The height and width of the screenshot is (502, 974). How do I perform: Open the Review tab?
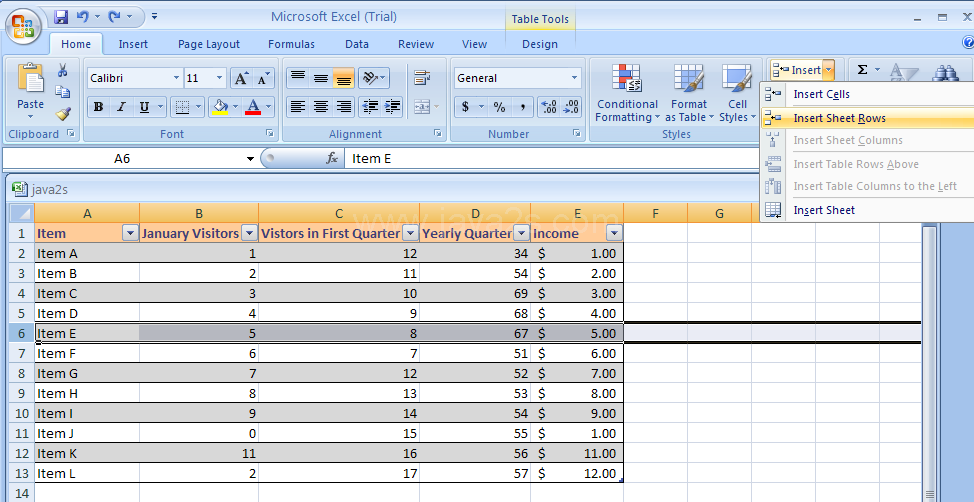coord(416,44)
